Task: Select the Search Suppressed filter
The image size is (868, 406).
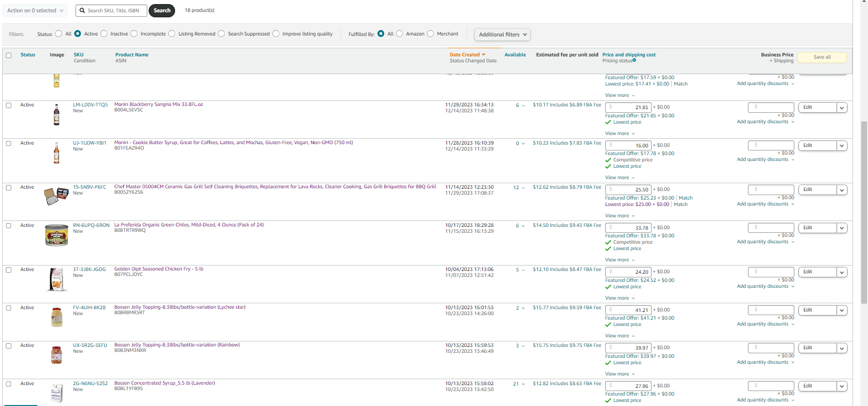Action: pos(221,34)
